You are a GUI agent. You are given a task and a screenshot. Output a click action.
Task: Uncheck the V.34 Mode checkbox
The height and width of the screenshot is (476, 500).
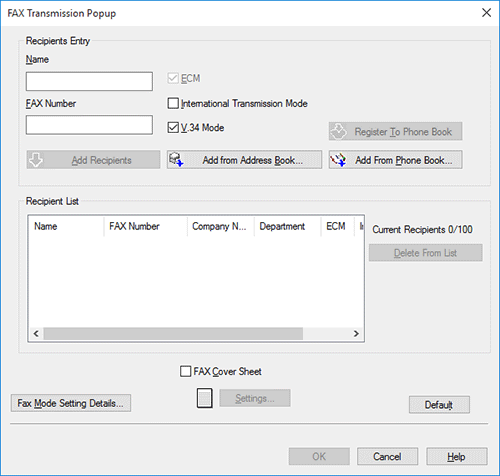pyautogui.click(x=173, y=127)
